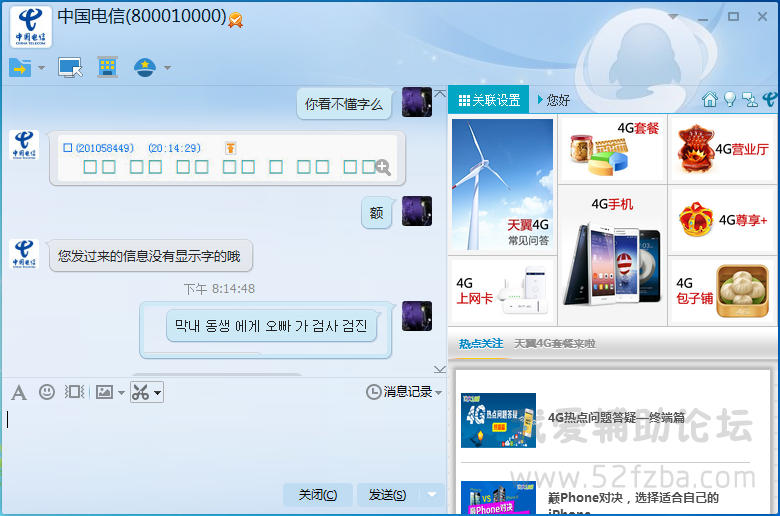Expand the screenshot options arrow
Viewport: 780px width, 516px height.
coord(158,393)
